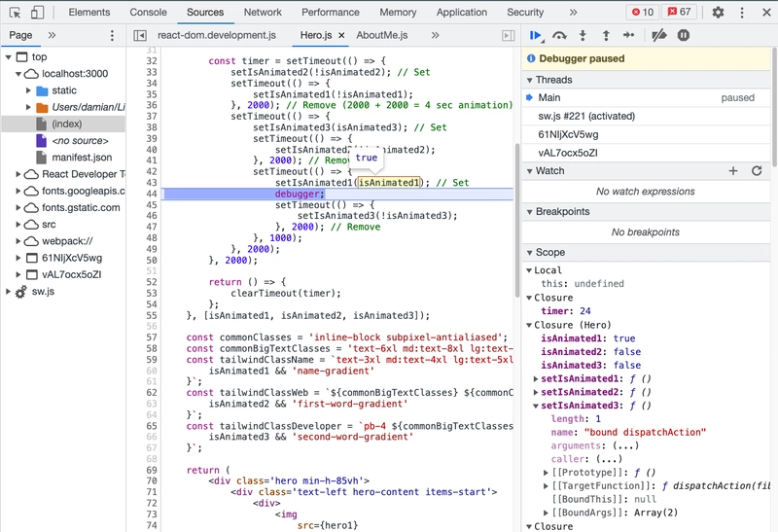Refresh watch expressions
This screenshot has width=778, height=532.
point(757,171)
